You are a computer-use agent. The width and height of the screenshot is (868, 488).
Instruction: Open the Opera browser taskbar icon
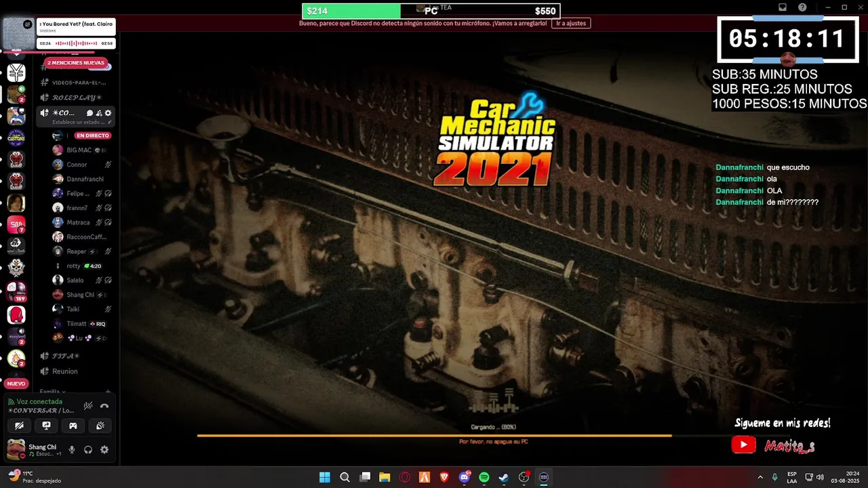405,477
